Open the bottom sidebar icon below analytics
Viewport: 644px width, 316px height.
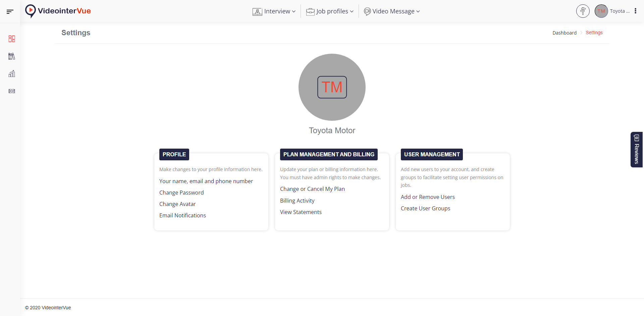[x=12, y=91]
